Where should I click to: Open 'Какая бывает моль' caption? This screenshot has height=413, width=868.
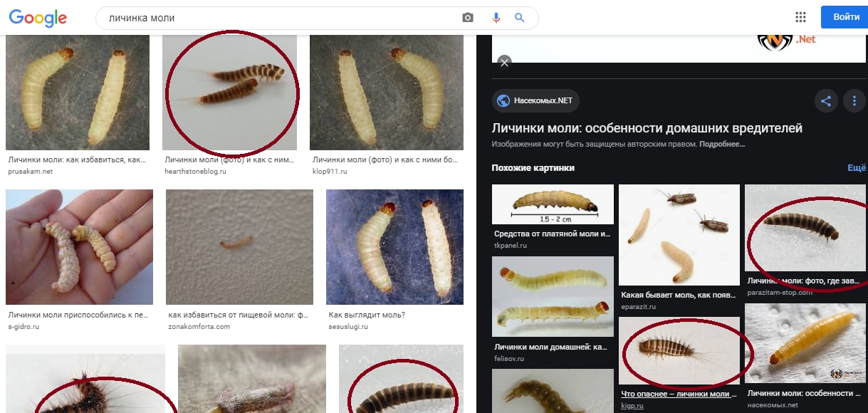[x=679, y=294]
